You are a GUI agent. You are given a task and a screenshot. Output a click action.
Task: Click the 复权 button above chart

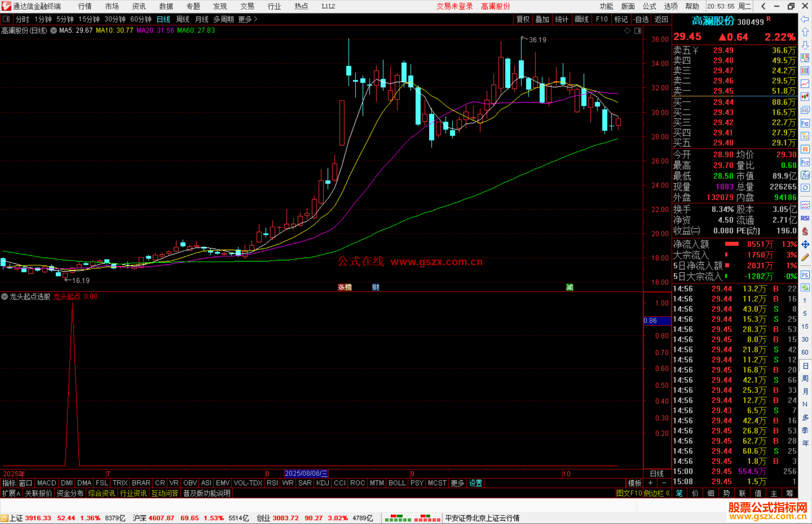[523, 19]
